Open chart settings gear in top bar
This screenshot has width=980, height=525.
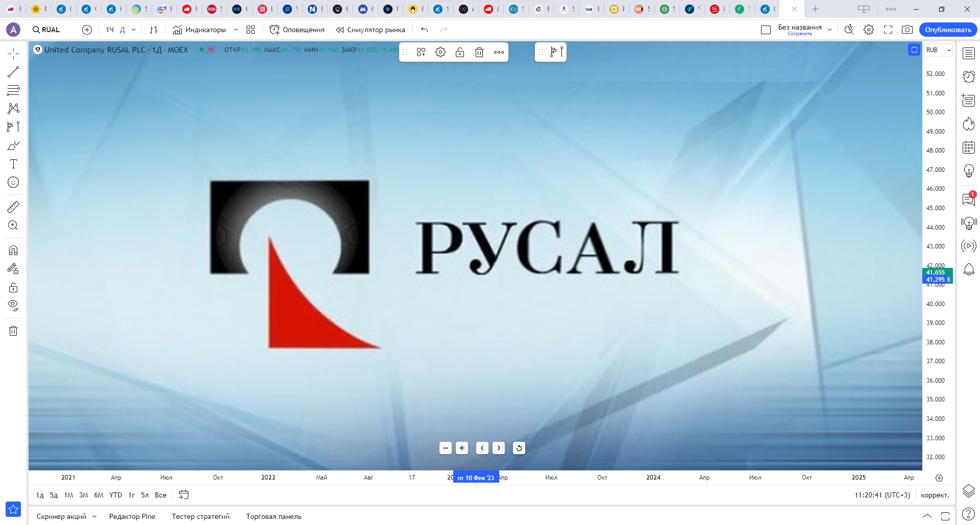click(x=869, y=30)
